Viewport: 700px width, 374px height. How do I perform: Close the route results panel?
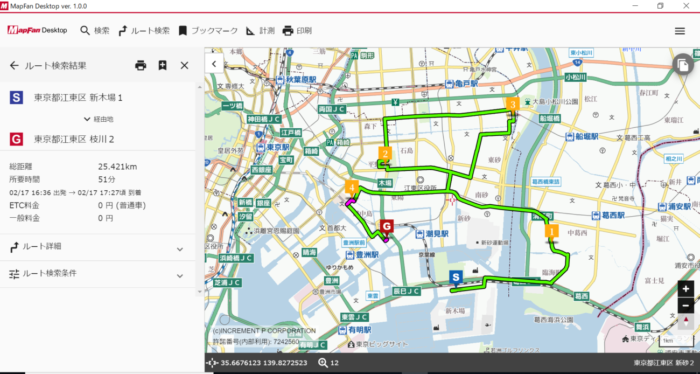coord(184,66)
